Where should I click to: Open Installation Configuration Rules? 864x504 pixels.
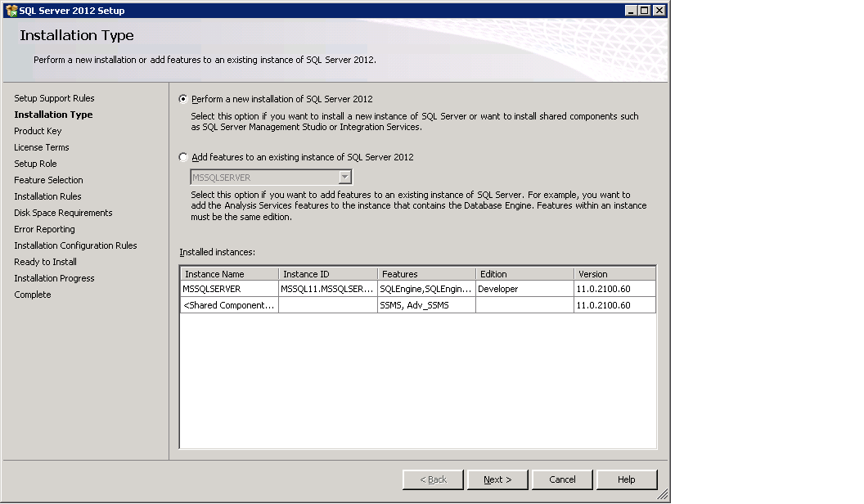tap(75, 245)
